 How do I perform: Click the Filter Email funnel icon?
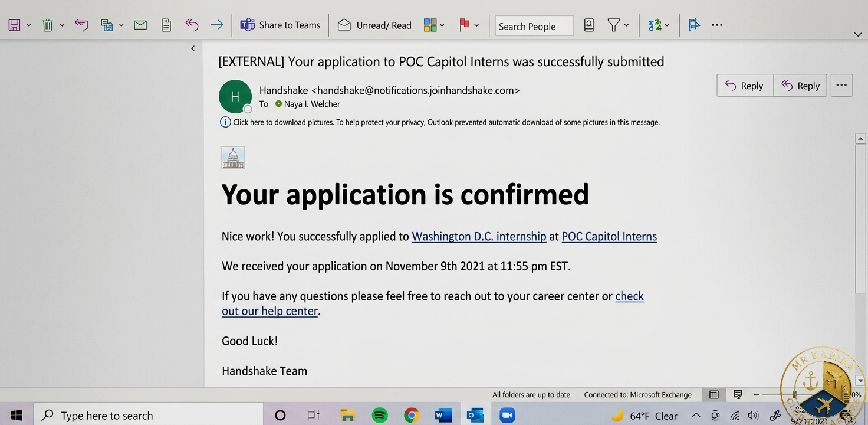[614, 25]
